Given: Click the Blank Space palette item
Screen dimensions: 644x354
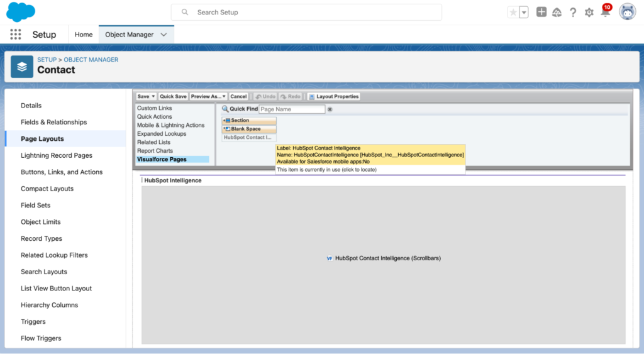Looking at the screenshot, I should coord(249,129).
